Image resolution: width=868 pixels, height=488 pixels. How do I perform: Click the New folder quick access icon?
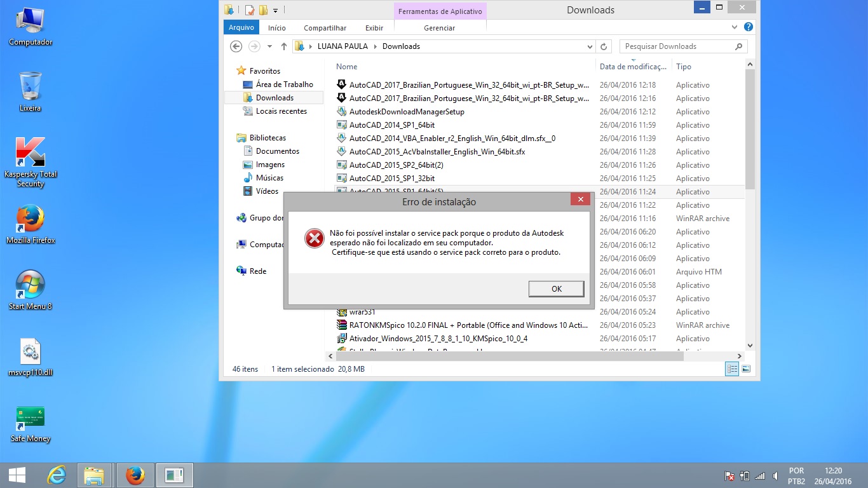[263, 10]
